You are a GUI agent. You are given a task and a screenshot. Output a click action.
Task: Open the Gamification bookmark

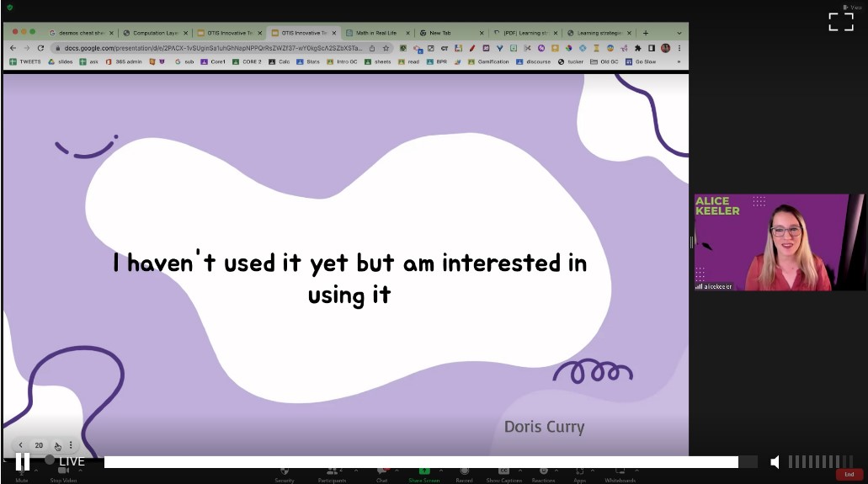click(488, 62)
